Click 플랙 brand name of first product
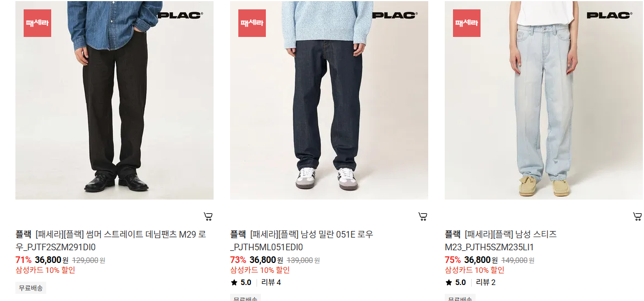The image size is (644, 301). pyautogui.click(x=24, y=234)
